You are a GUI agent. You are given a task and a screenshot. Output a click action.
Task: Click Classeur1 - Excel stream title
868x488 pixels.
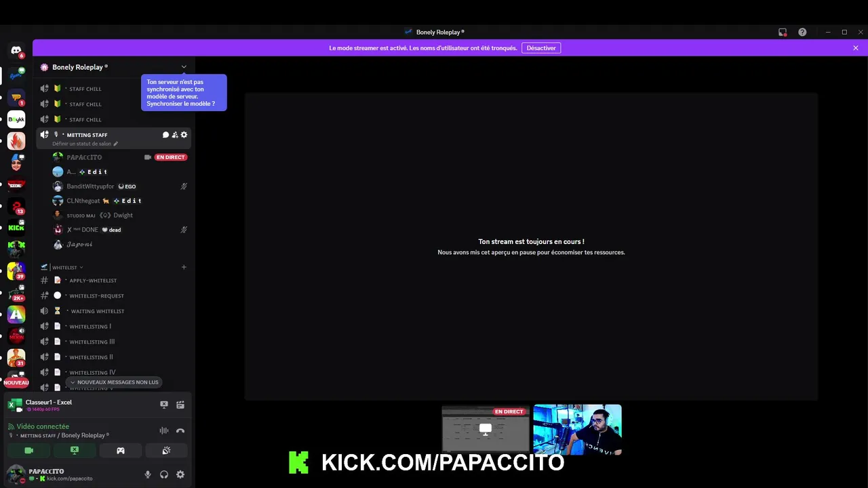pos(49,402)
